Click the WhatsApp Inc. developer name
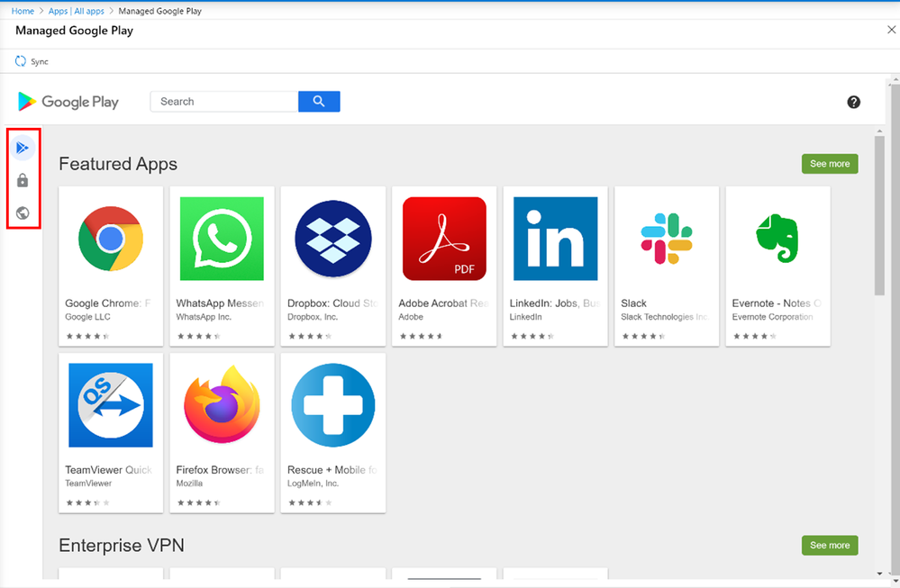This screenshot has height=588, width=900. (x=204, y=317)
